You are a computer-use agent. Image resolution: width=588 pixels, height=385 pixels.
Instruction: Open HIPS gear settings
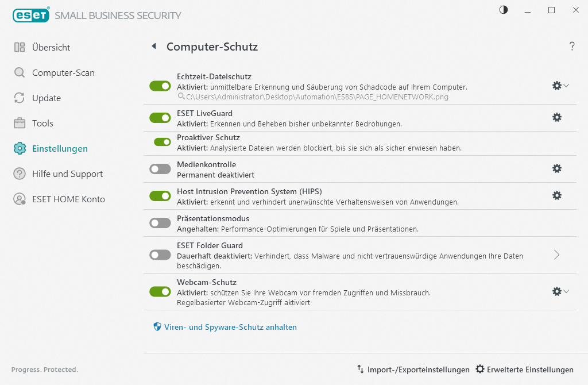556,195
